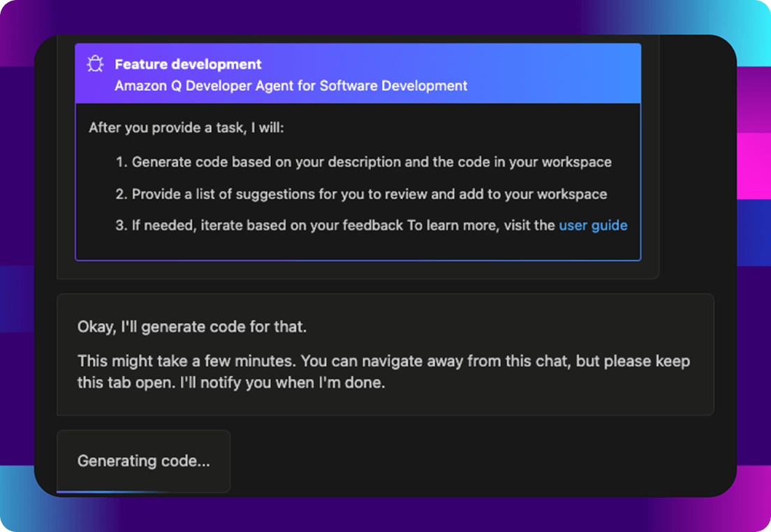Open the user guide link
The image size is (771, 532).
point(593,226)
